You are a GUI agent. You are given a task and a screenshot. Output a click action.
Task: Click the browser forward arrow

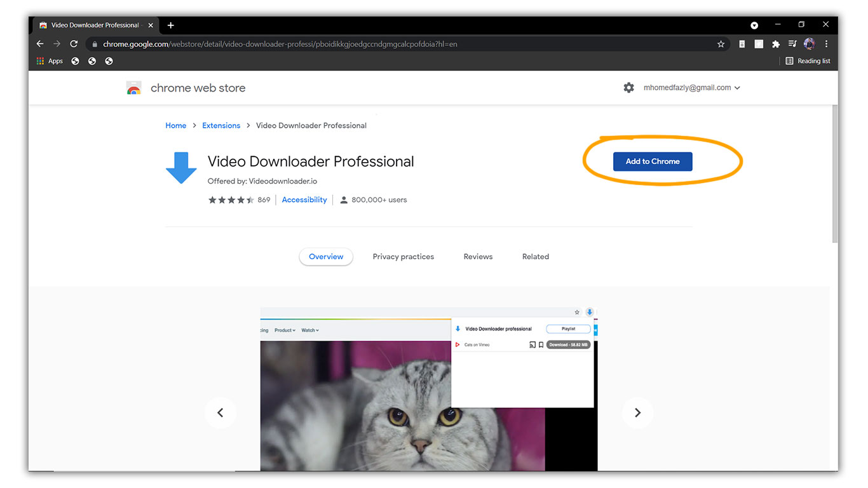[57, 44]
